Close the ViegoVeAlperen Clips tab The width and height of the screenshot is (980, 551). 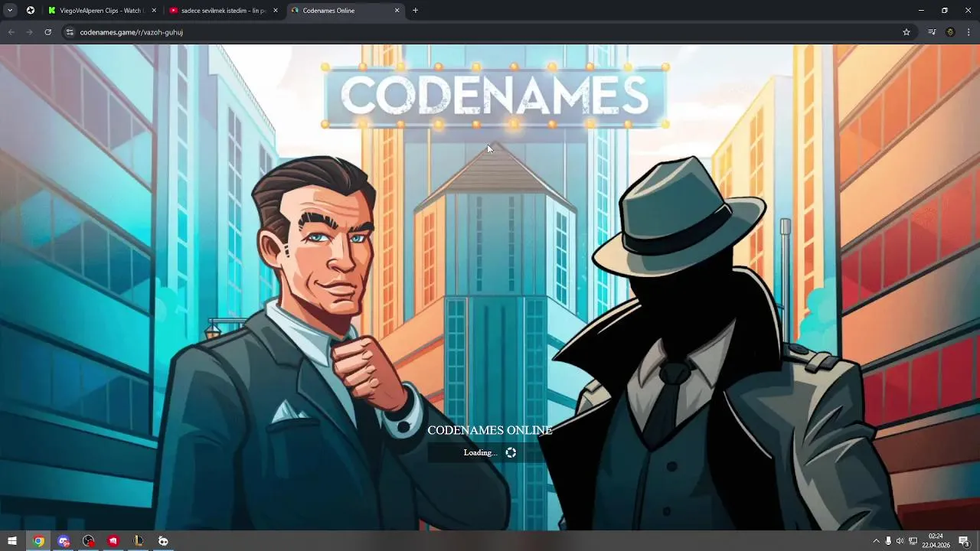(154, 11)
